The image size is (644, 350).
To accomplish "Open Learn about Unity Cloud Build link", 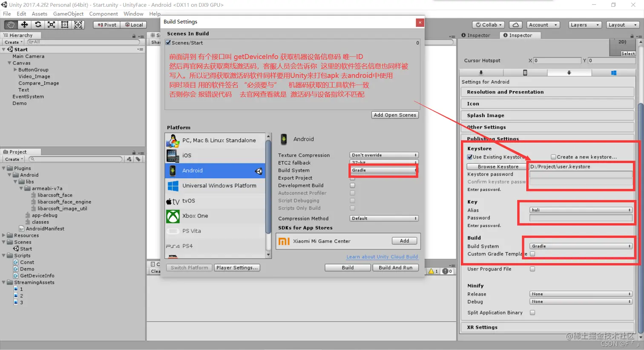I will point(382,257).
